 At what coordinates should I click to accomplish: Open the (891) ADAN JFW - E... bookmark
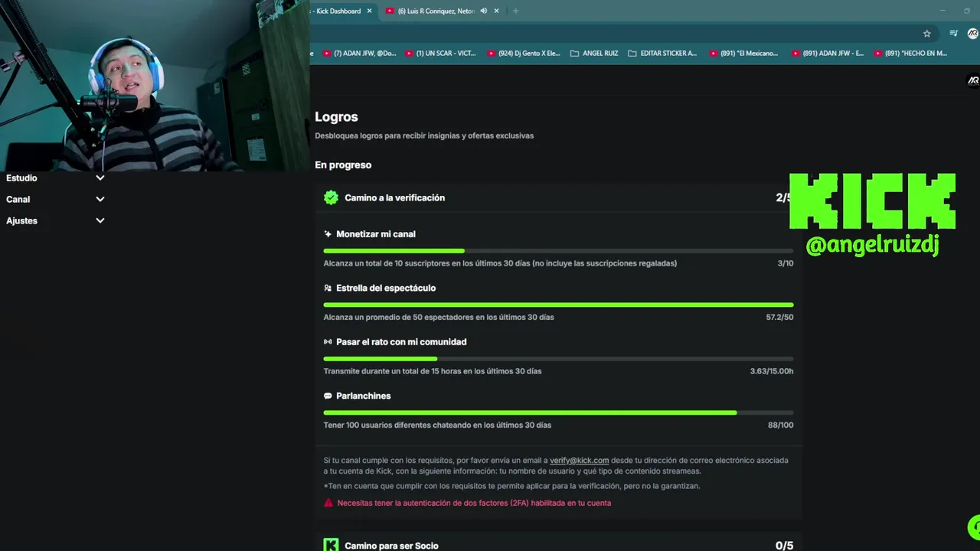(x=827, y=54)
